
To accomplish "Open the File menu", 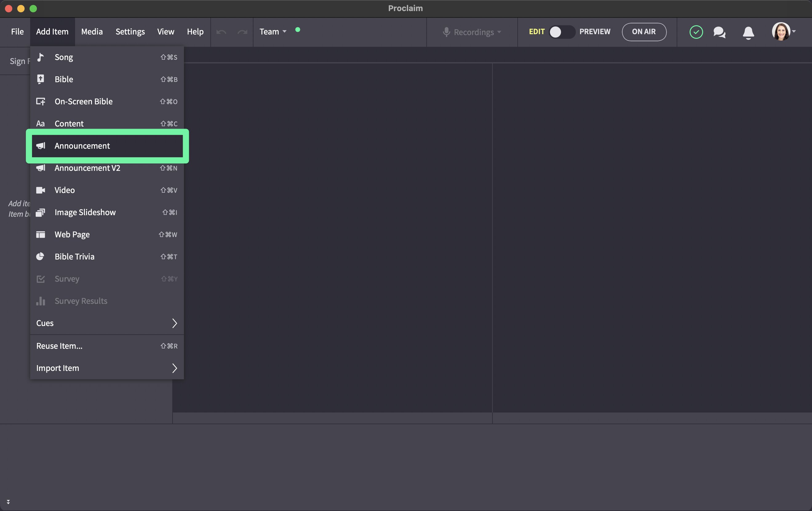I will 17,31.
